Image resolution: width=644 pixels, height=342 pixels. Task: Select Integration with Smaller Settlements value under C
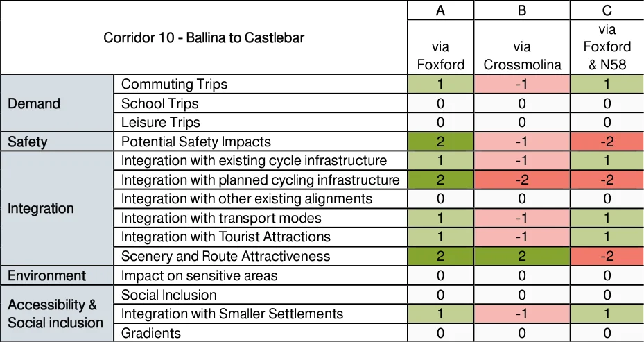[x=607, y=314]
